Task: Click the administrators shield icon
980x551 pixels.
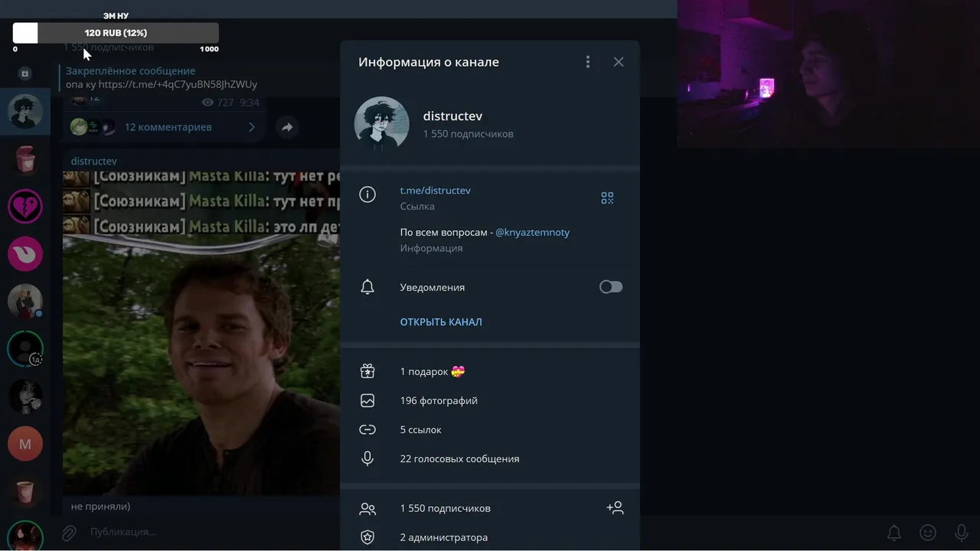Action: [367, 537]
